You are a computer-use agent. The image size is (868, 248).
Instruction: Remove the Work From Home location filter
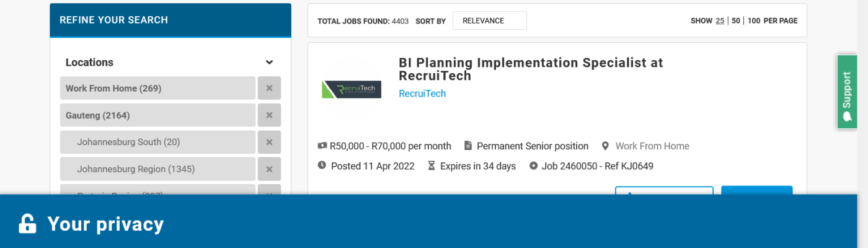[269, 88]
